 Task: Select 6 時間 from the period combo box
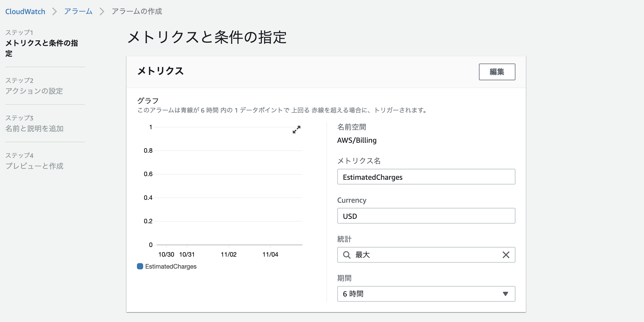(x=426, y=294)
